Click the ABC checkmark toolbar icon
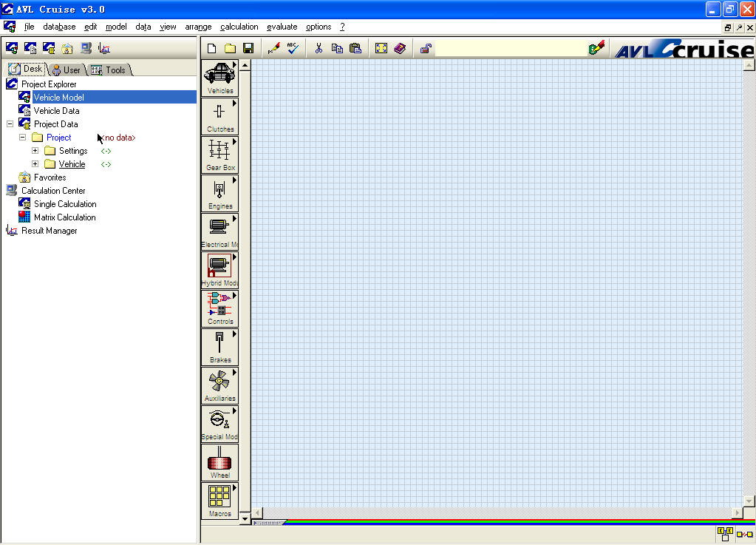756x545 pixels. coord(292,48)
